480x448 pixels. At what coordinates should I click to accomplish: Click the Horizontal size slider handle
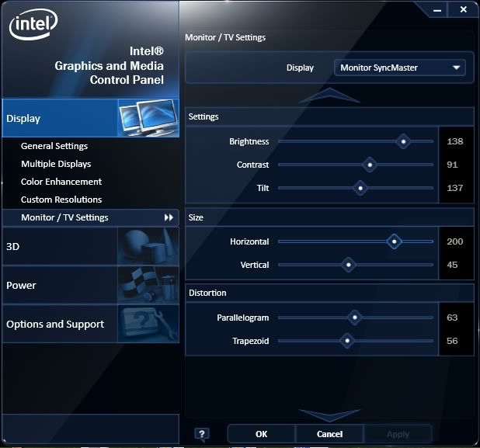click(x=394, y=241)
